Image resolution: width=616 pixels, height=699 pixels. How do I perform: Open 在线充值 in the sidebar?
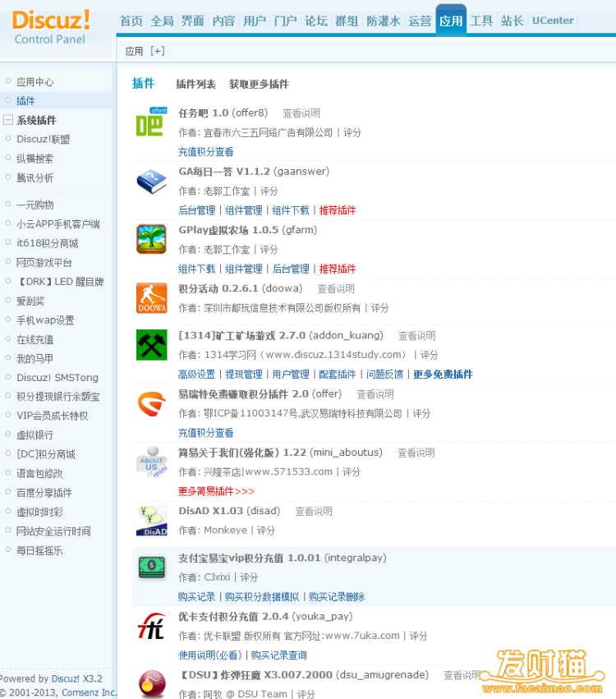click(34, 340)
